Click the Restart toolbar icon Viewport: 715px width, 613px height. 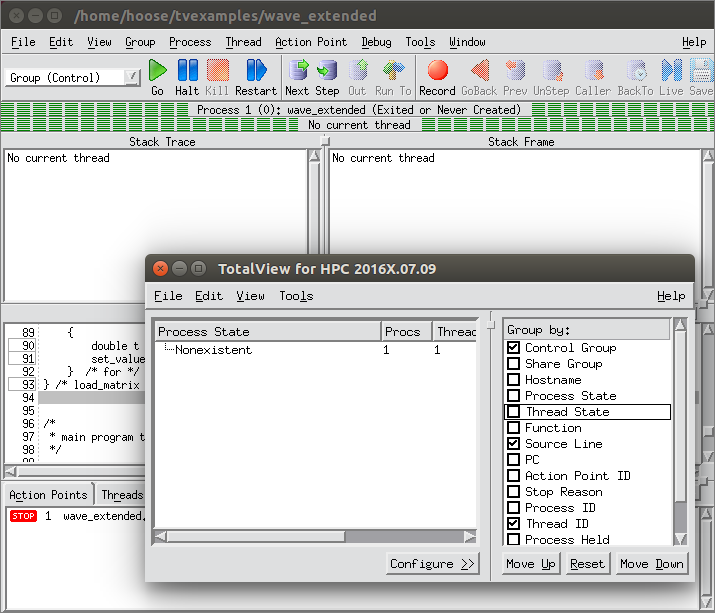256,70
